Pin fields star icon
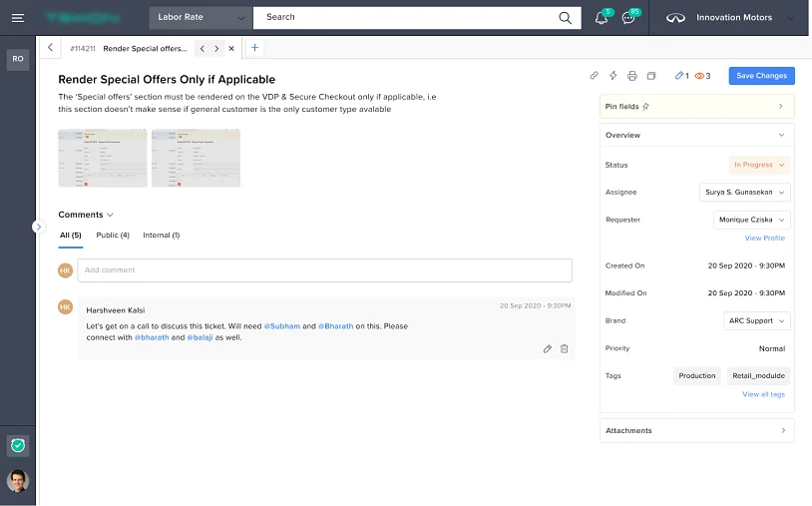The image size is (812, 506). point(645,107)
